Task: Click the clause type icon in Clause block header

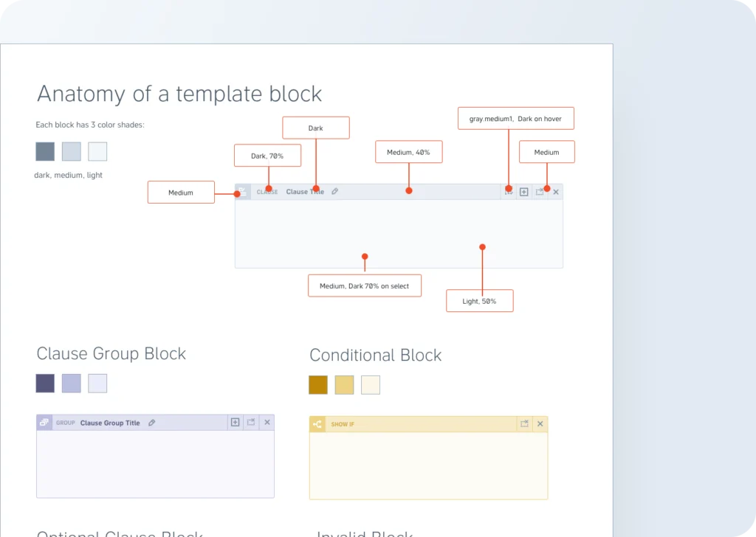Action: pos(242,192)
